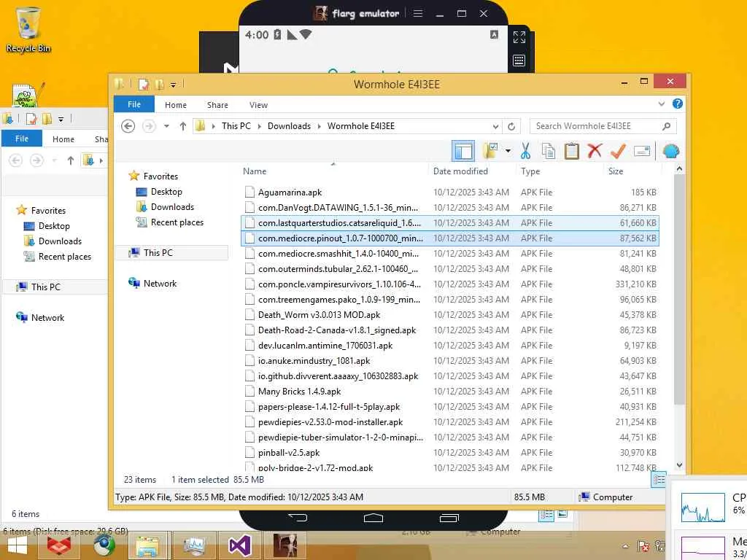The width and height of the screenshot is (747, 560).
Task: Select the file Aguamarina.apk
Action: [x=449, y=192]
